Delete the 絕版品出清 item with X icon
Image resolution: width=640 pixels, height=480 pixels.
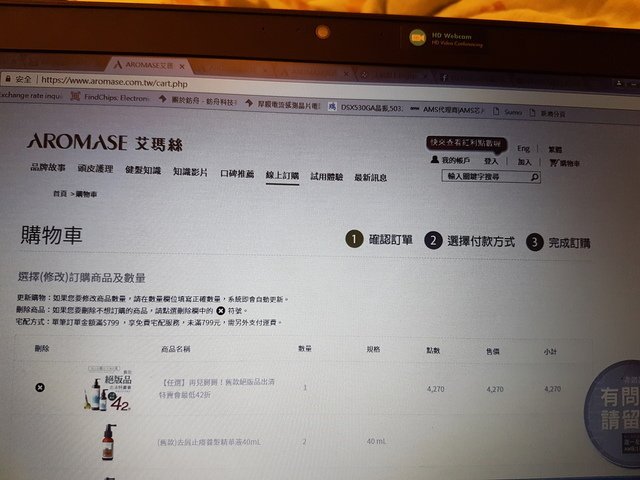40,387
